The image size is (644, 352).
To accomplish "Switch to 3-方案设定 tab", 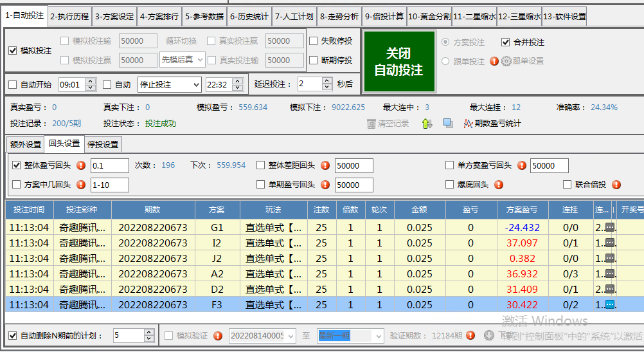I will coord(114,17).
